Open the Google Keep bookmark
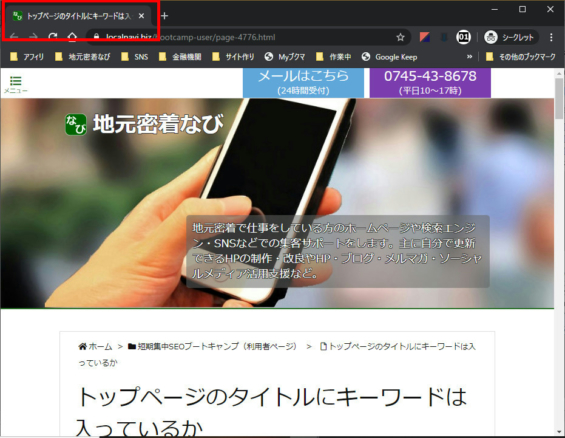The width and height of the screenshot is (565, 438). (x=390, y=57)
